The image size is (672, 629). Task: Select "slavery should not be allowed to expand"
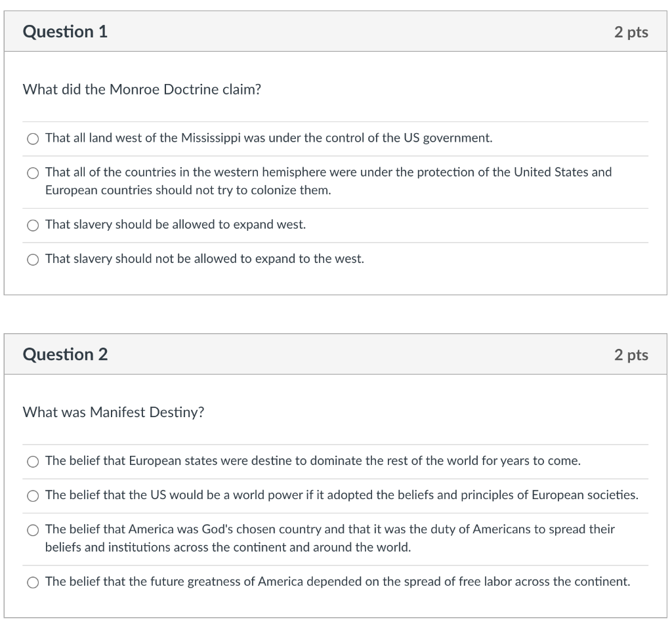tap(33, 259)
